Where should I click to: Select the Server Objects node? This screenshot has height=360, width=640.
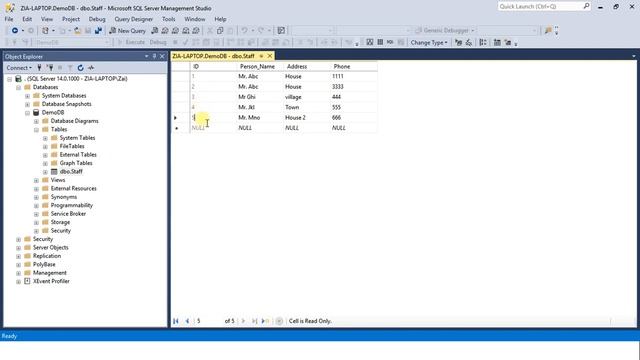(x=51, y=247)
